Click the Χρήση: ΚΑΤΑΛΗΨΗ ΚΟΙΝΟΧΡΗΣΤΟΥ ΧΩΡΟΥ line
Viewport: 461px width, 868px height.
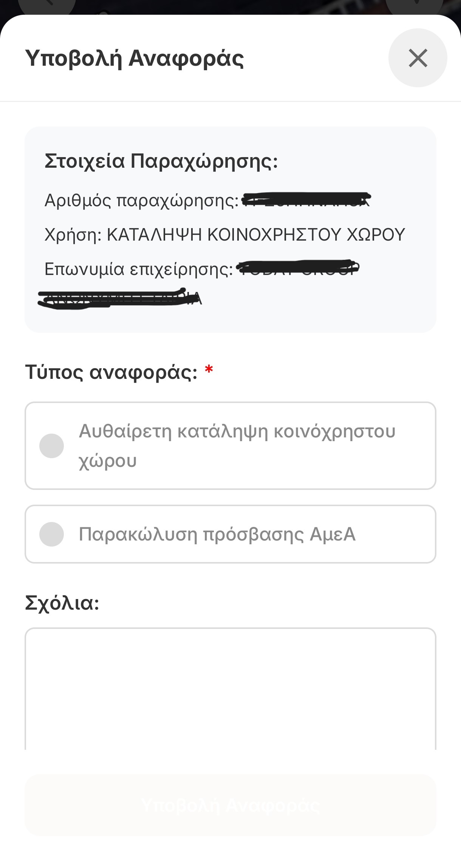tap(224, 235)
